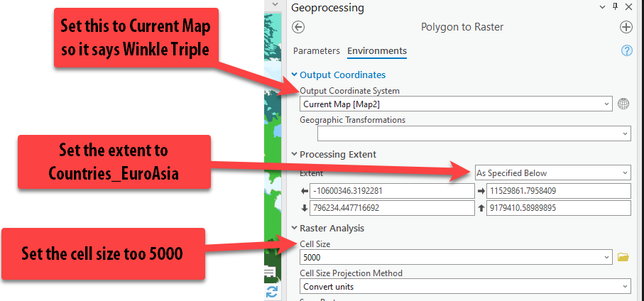This screenshot has height=301, width=644.
Task: Pin the Geoprocessing pane with auto-hide icon
Action: (x=614, y=7)
